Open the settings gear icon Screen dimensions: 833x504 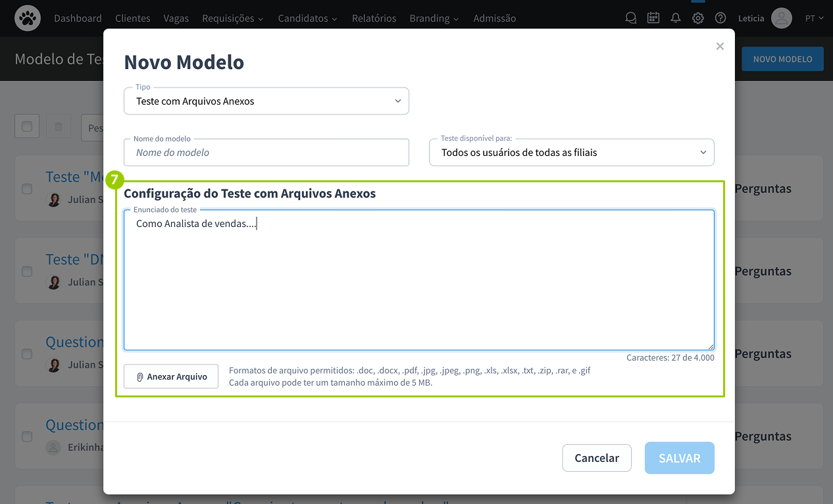coord(697,18)
